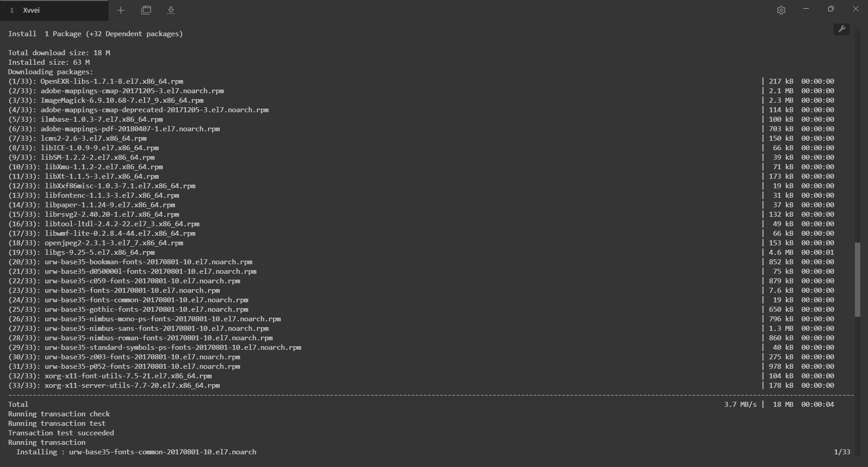Screen dimensions: 868x467
Task: Click the 'Install 1 Package' summary line
Action: [x=95, y=34]
